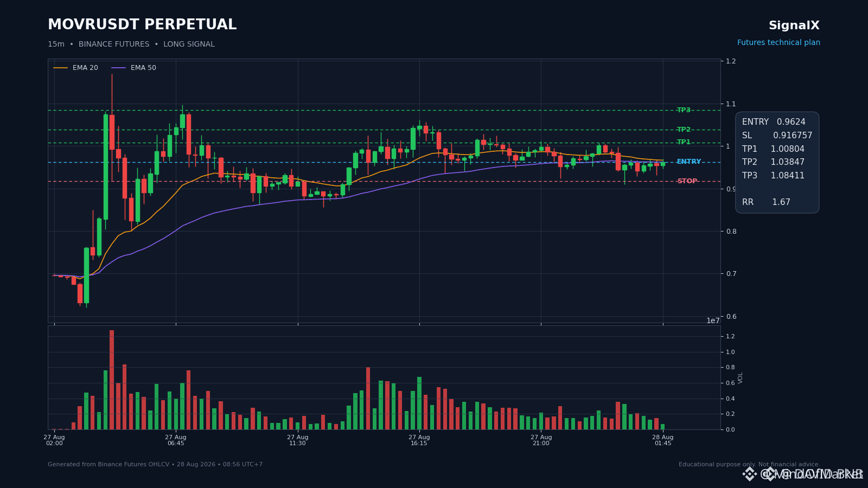Click the MOVRUSDT PERPETUAL chart title
The image size is (868, 488).
tap(142, 25)
